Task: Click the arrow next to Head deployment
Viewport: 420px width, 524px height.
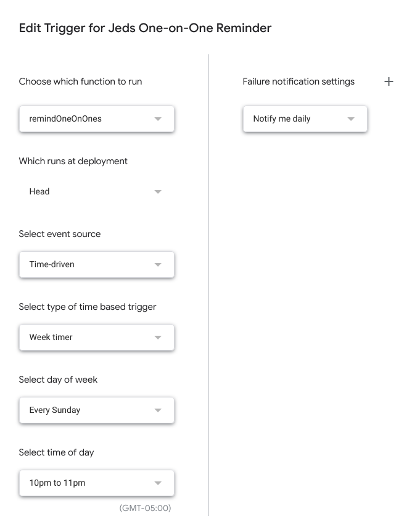Action: pos(158,192)
